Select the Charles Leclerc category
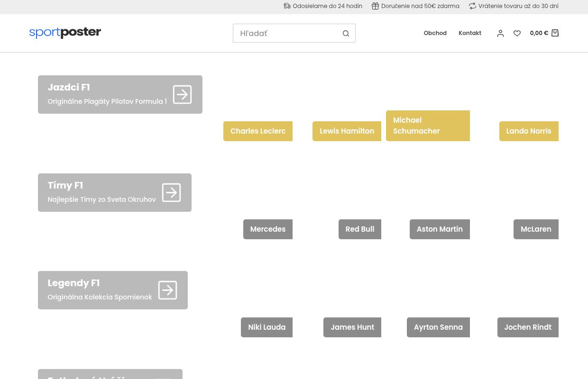Viewport: 588px width, 379px height. tap(258, 131)
